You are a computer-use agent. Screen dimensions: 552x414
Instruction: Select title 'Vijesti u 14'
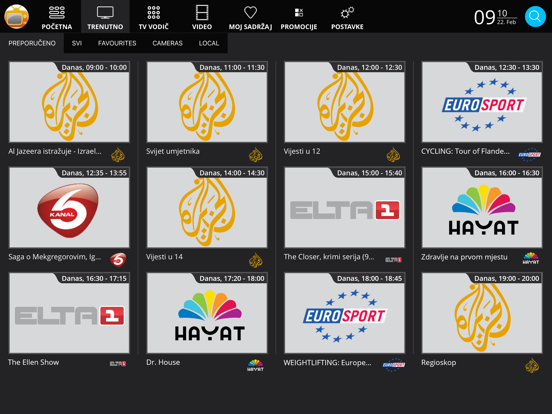pyautogui.click(x=164, y=257)
